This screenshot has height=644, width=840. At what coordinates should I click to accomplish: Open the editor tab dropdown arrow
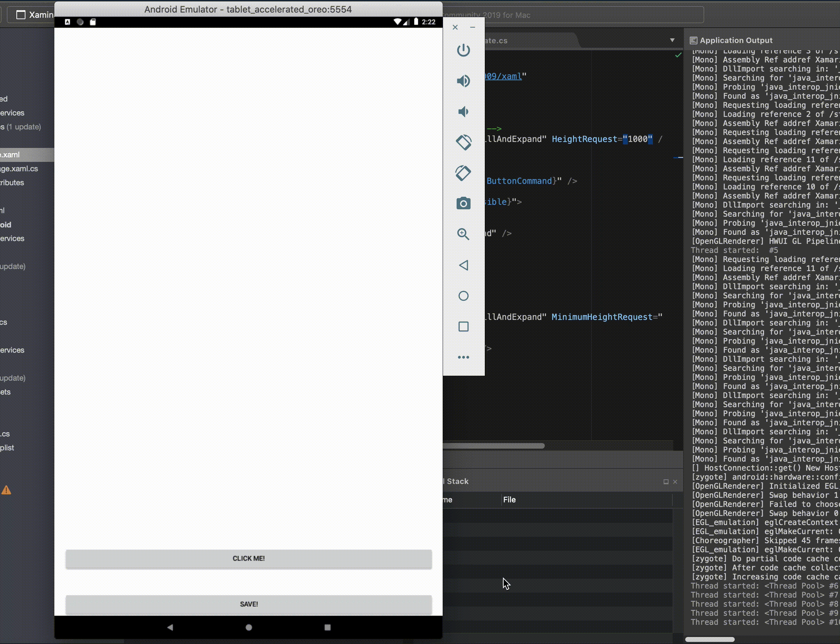click(x=672, y=40)
